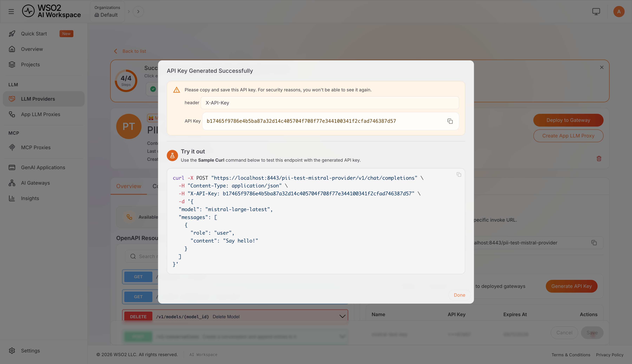Click the Save button

click(x=592, y=333)
